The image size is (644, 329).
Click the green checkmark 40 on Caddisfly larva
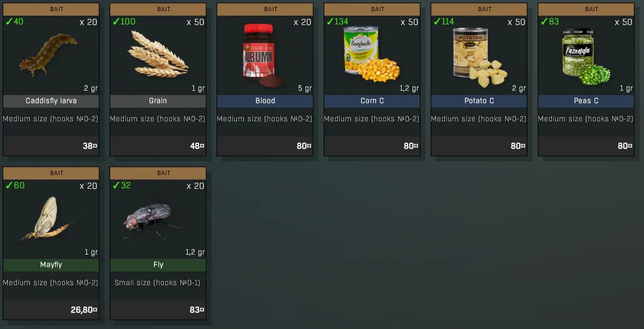(14, 21)
